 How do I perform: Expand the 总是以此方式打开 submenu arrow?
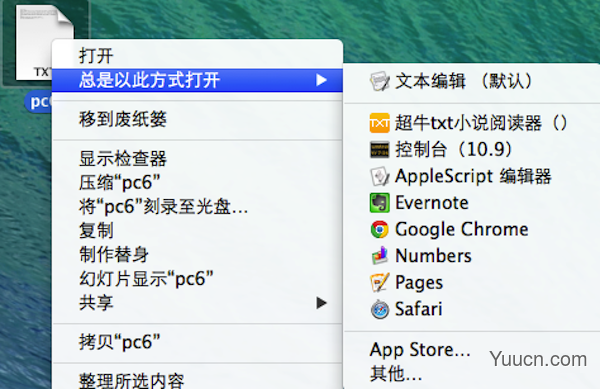click(x=321, y=80)
